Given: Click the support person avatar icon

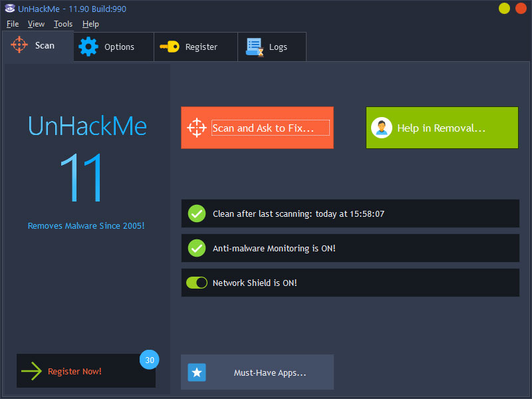Looking at the screenshot, I should (x=382, y=128).
